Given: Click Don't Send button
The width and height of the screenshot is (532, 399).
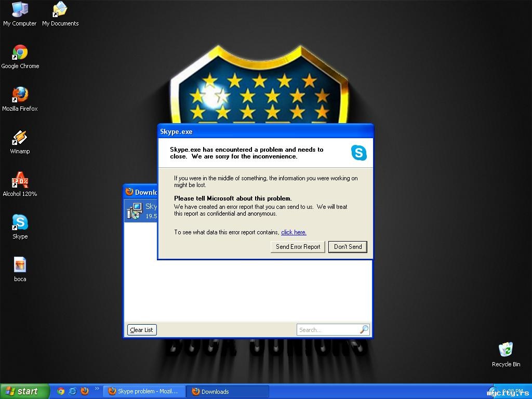Looking at the screenshot, I should [348, 247].
